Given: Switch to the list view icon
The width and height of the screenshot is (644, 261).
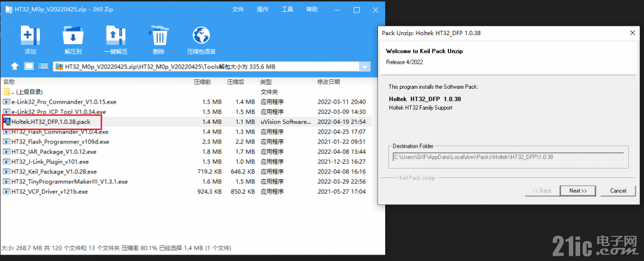Looking at the screenshot, I should 43,66.
